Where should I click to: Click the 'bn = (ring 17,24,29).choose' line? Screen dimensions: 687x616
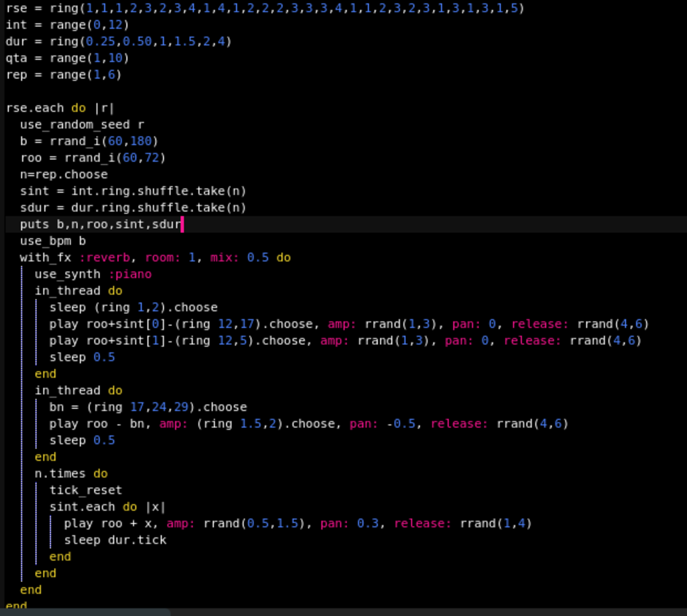pyautogui.click(x=148, y=407)
